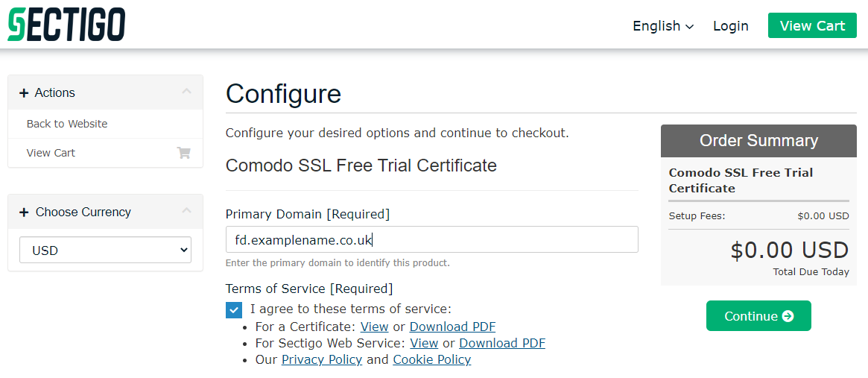Screen dimensions: 868x378
Task: Download the Sectigo Web Service PDF
Action: pos(501,343)
